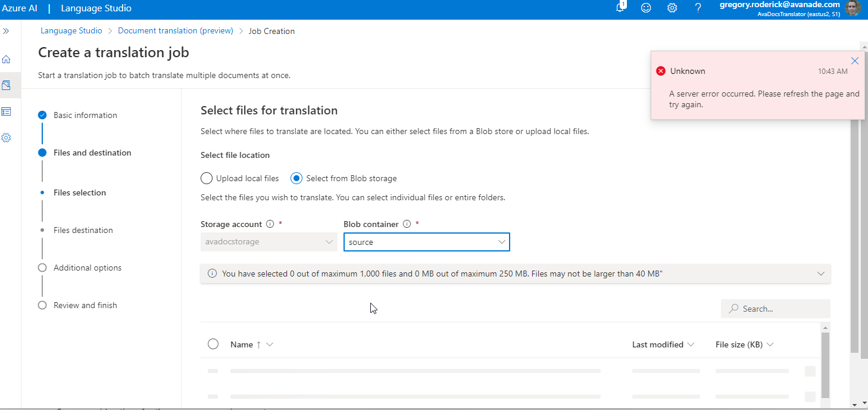Go to the Basic information step
Screen dimensions: 868x410
click(86, 115)
